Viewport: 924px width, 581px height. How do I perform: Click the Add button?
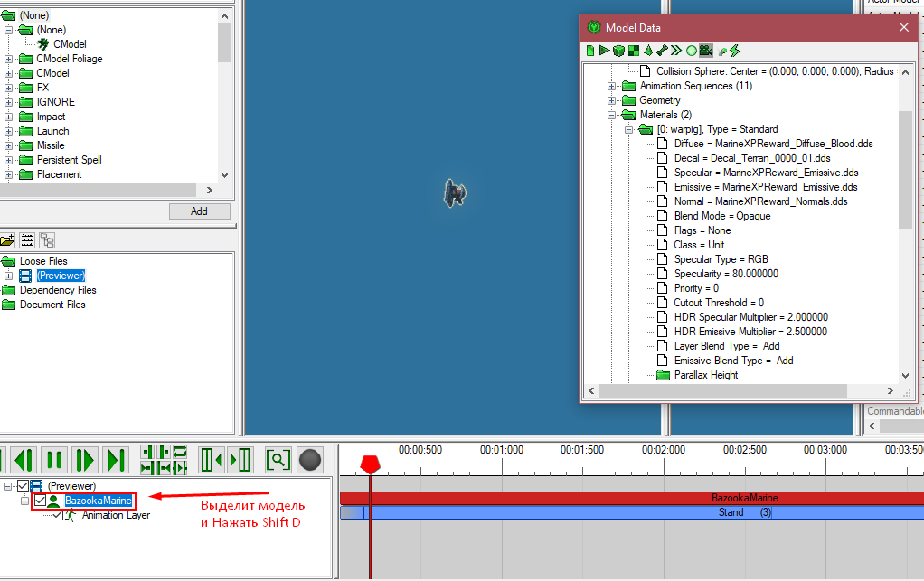click(199, 211)
